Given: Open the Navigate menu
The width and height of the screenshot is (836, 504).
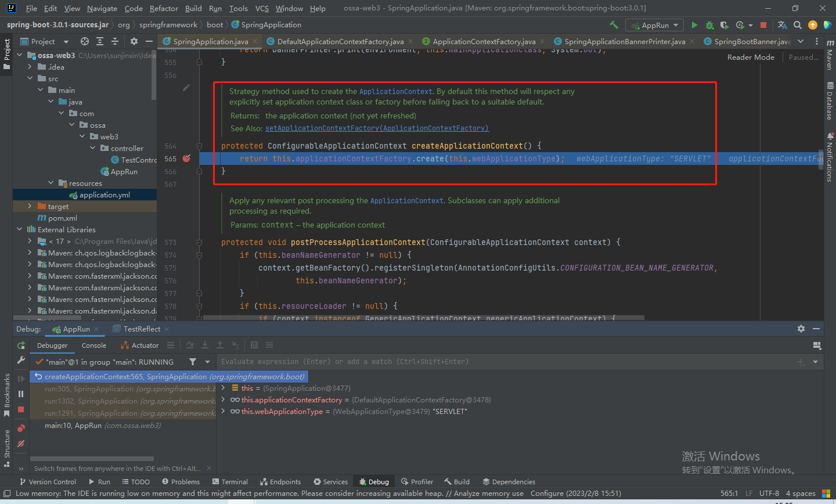Looking at the screenshot, I should [x=102, y=8].
